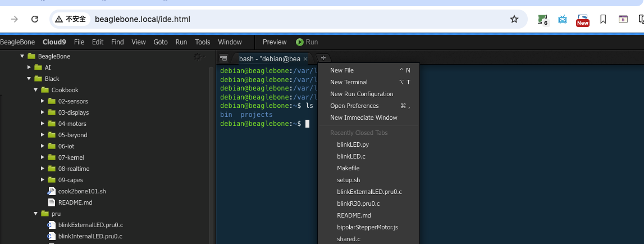Click the 09-capes folder icon
This screenshot has width=644, height=244.
pos(51,180)
